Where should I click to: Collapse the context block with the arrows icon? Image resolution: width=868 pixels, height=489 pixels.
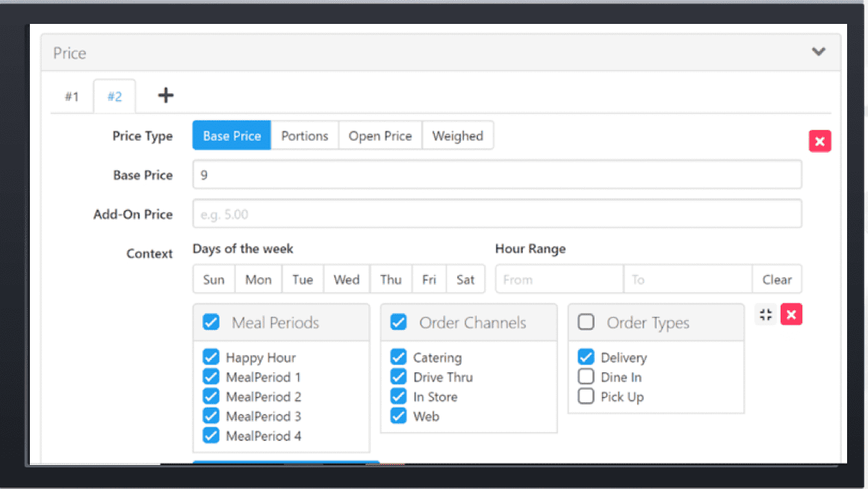click(x=765, y=315)
